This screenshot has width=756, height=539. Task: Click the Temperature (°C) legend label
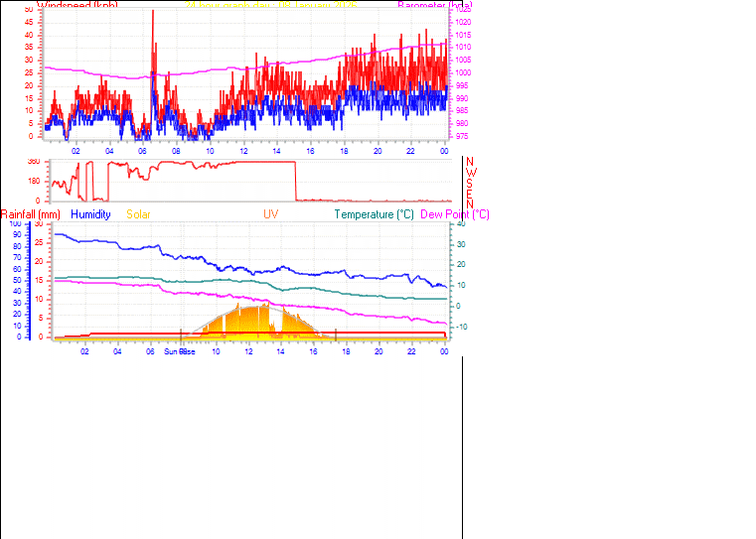point(374,214)
